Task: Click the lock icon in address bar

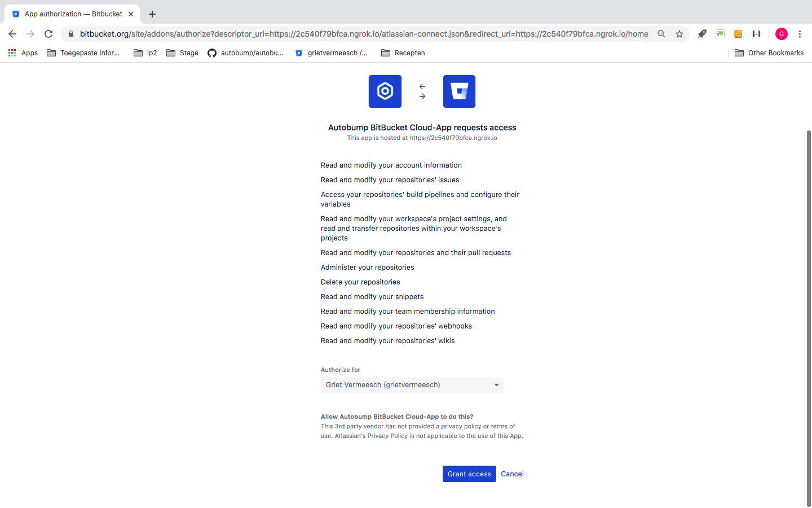Action: (x=70, y=34)
